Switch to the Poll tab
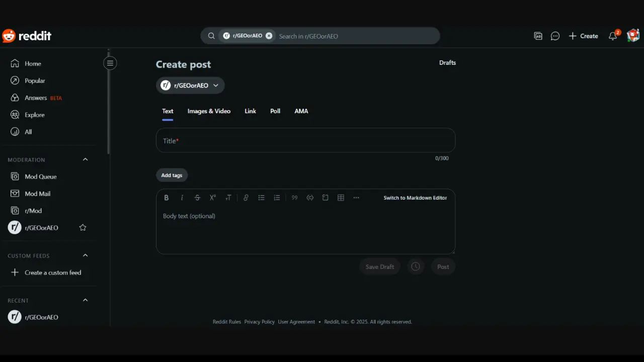This screenshot has height=362, width=644. coord(275,111)
